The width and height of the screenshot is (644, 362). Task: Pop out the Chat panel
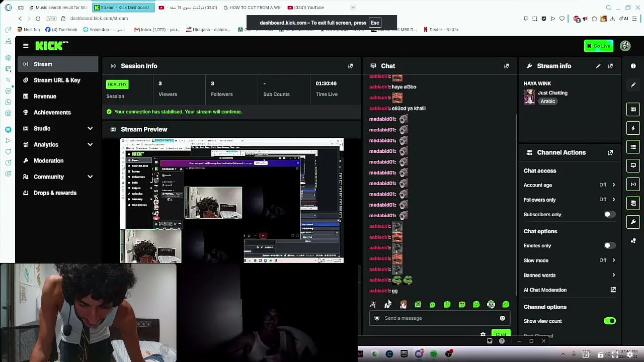[x=507, y=66]
